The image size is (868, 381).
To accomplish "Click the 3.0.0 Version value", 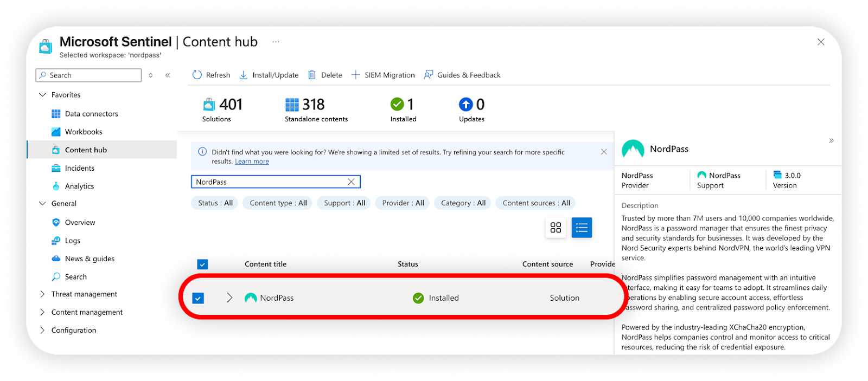I will [793, 176].
